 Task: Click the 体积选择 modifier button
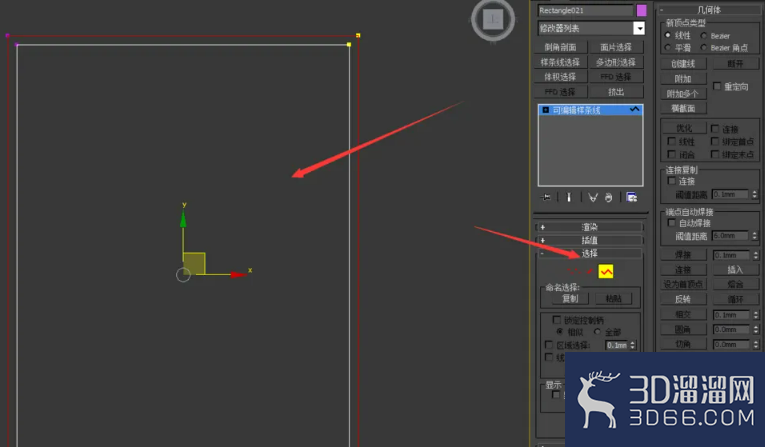click(x=560, y=77)
